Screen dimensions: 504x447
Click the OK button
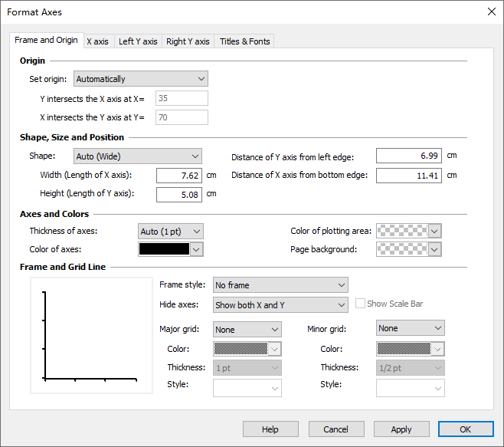point(466,429)
